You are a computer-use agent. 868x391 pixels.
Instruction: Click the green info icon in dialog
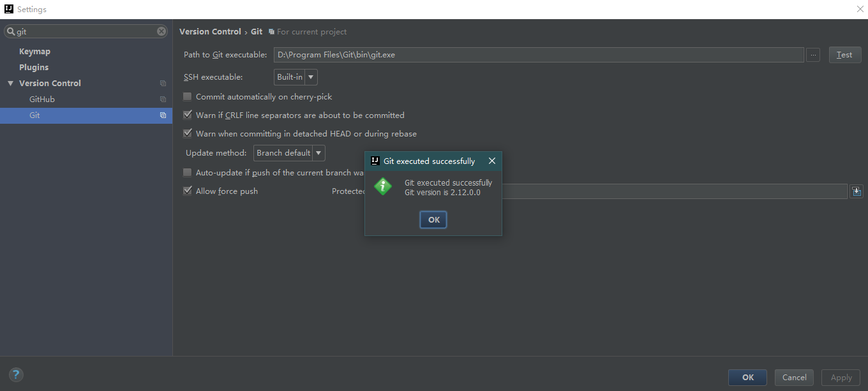[383, 186]
